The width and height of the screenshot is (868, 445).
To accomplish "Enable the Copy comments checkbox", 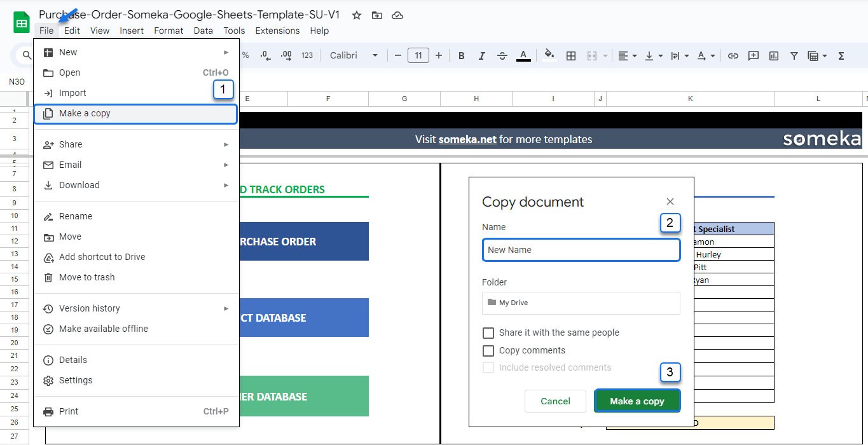I will (488, 350).
